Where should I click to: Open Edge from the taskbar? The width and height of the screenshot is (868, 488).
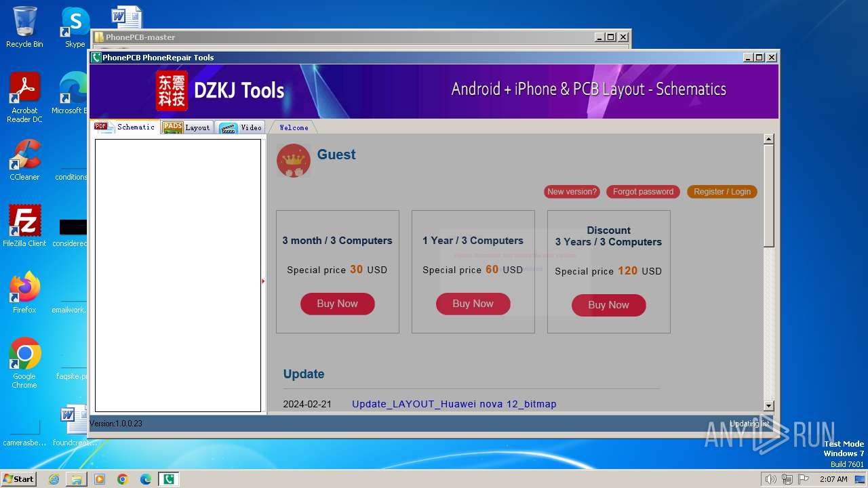click(146, 479)
